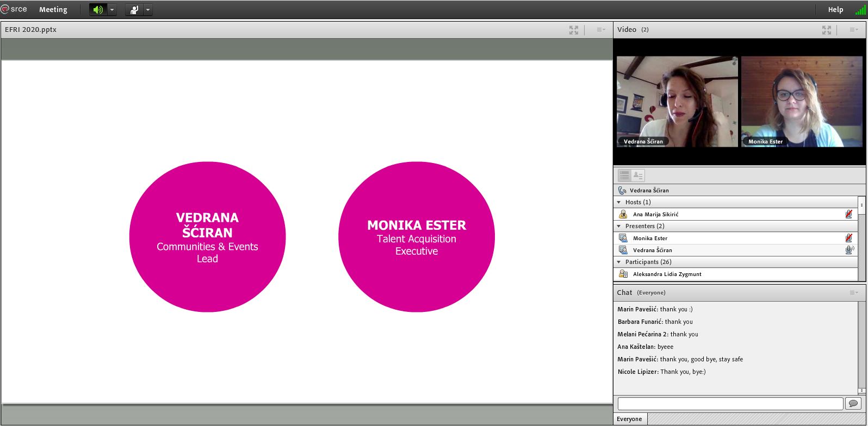The image size is (868, 426).
Task: Collapse the Presenters group
Action: (x=619, y=226)
